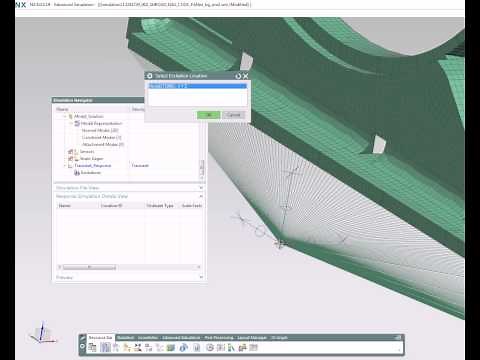This screenshot has width=480, height=360.
Task: Click the blue swirl toolbar icon
Action: coord(183,348)
